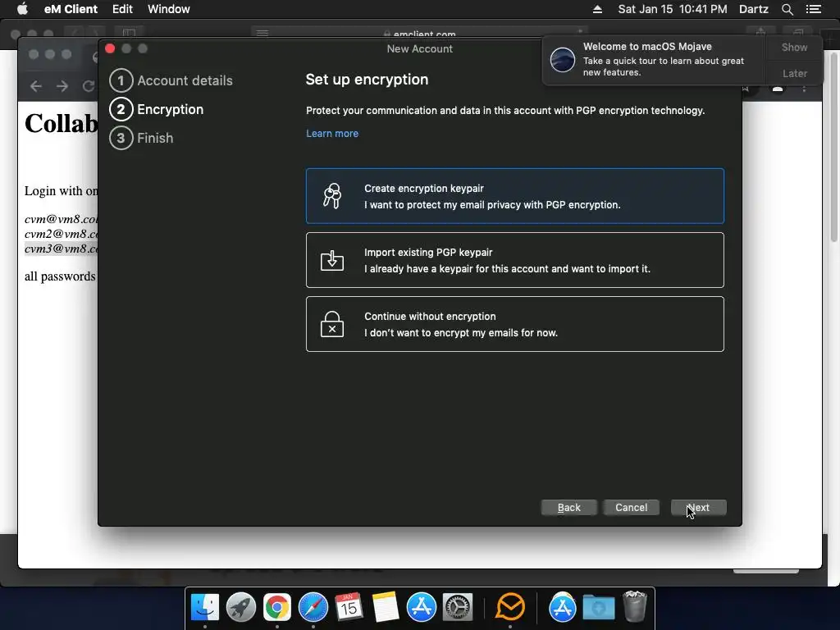This screenshot has height=630, width=840.
Task: Select step 1 Account details in sidebar
Action: pos(171,80)
